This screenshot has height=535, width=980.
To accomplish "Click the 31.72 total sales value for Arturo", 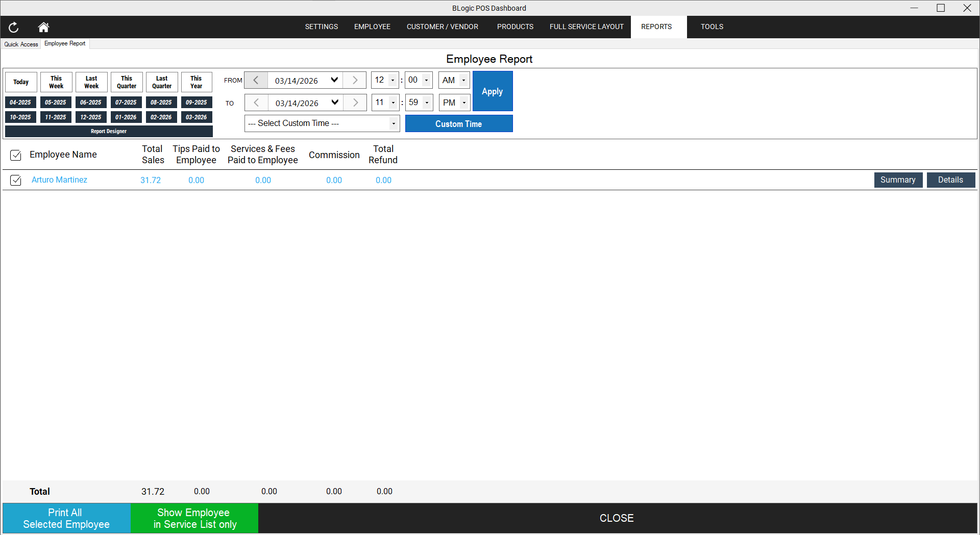I will (151, 180).
